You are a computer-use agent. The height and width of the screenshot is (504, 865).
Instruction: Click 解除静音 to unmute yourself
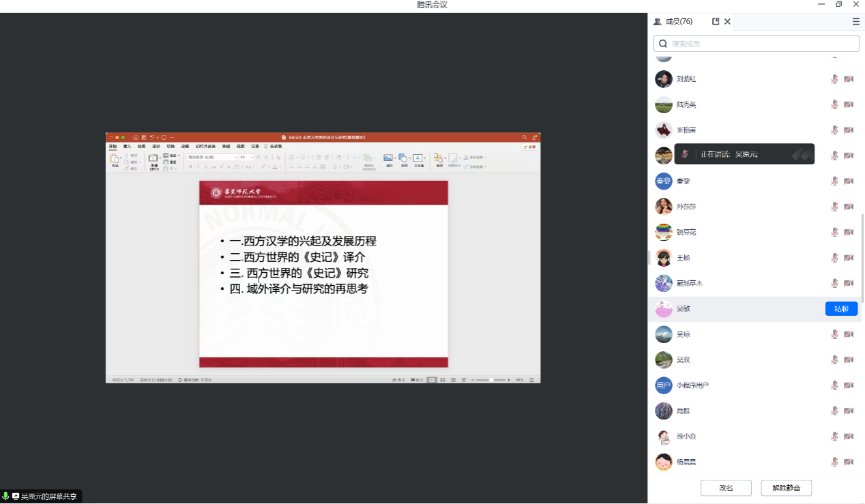point(786,488)
